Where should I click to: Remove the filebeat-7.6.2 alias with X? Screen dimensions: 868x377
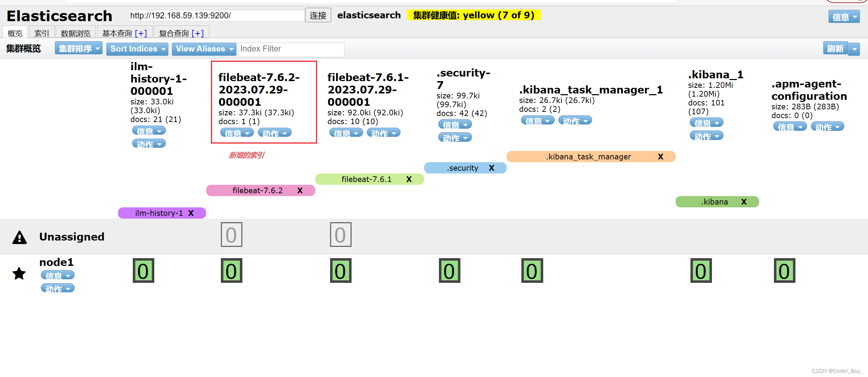pos(300,190)
